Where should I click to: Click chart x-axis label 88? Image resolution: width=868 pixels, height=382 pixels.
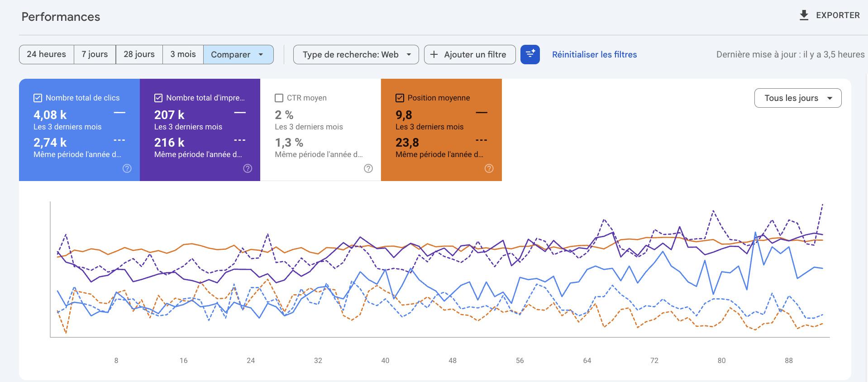tap(789, 361)
